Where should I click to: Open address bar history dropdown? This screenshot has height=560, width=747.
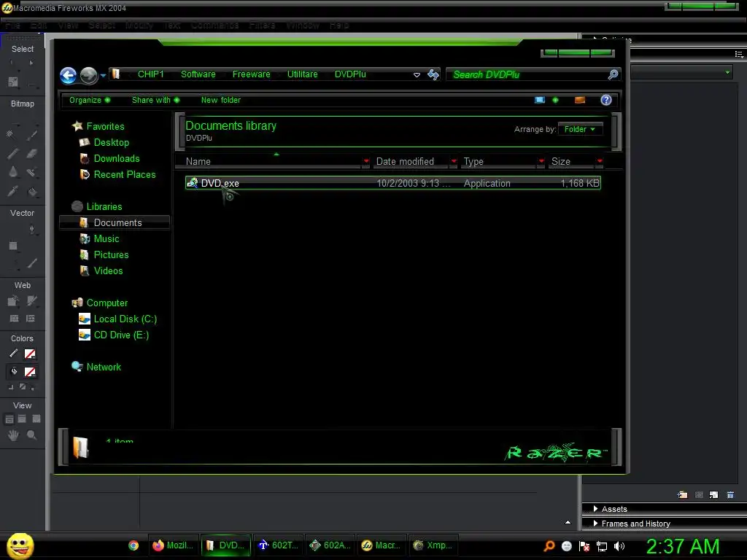[417, 75]
